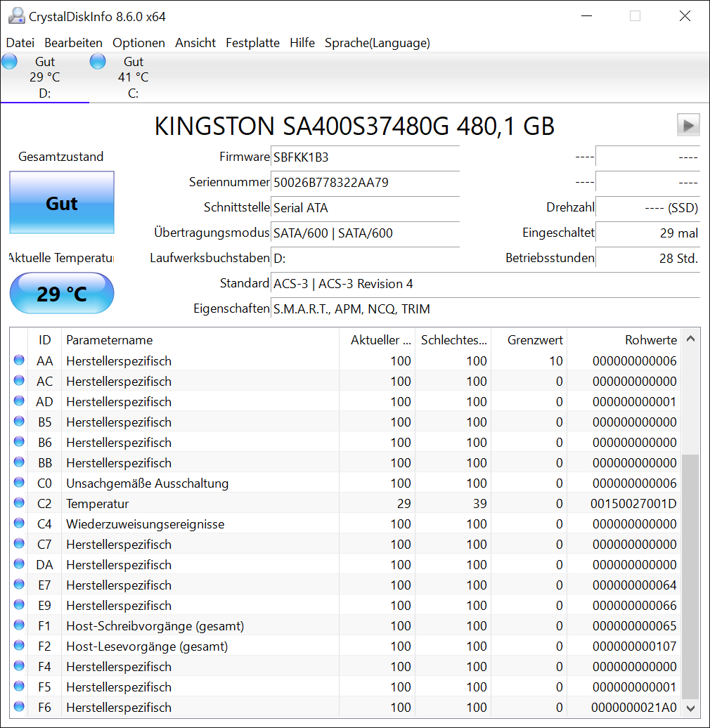Select the C: drive health indicator icon

pyautogui.click(x=98, y=61)
